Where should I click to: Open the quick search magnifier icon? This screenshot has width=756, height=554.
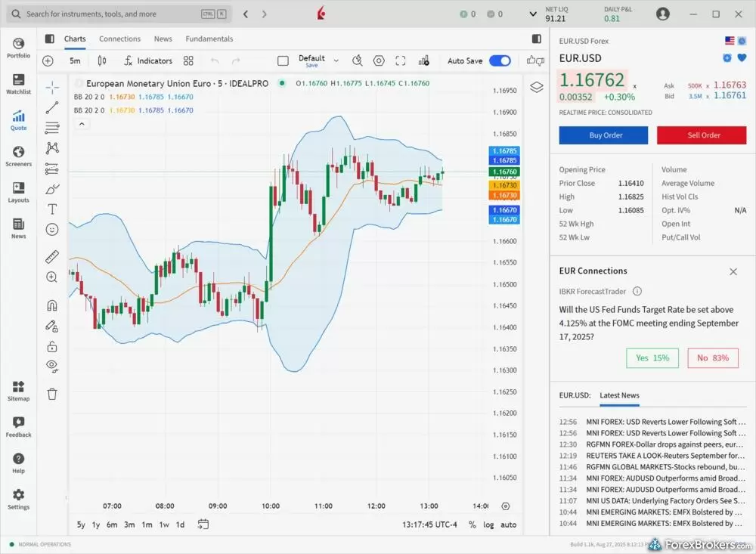pyautogui.click(x=358, y=60)
